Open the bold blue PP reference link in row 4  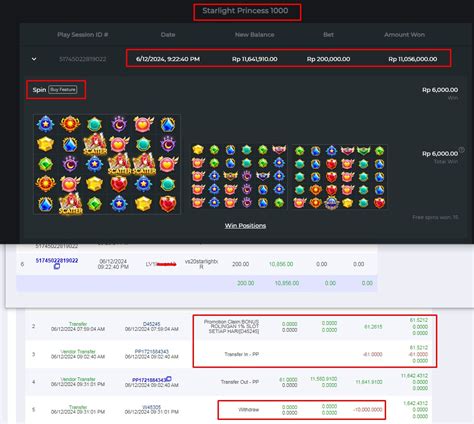coord(149,380)
